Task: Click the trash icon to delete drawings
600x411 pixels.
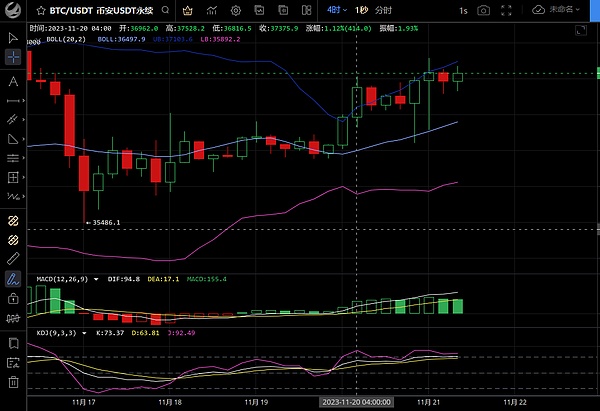Action: pyautogui.click(x=13, y=381)
